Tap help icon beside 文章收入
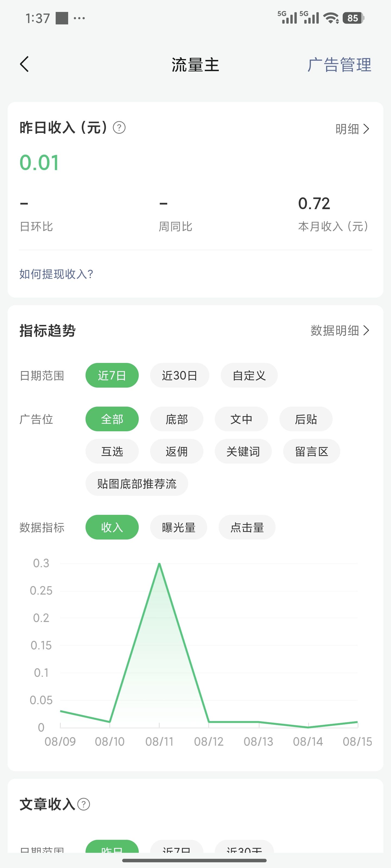 pos(84,804)
